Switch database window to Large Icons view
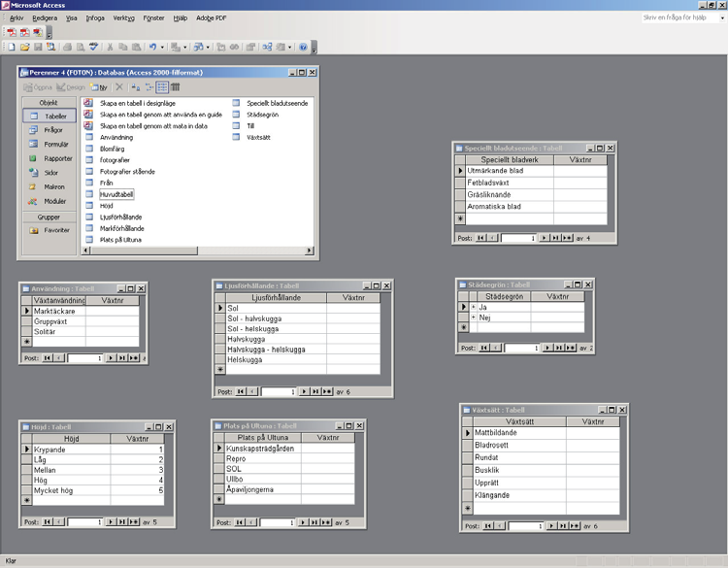Screen dimensions: 728x568 point(135,86)
